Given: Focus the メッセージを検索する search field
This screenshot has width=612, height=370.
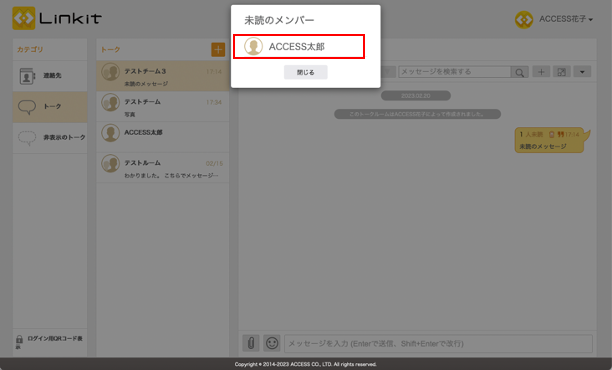Looking at the screenshot, I should click(x=454, y=72).
